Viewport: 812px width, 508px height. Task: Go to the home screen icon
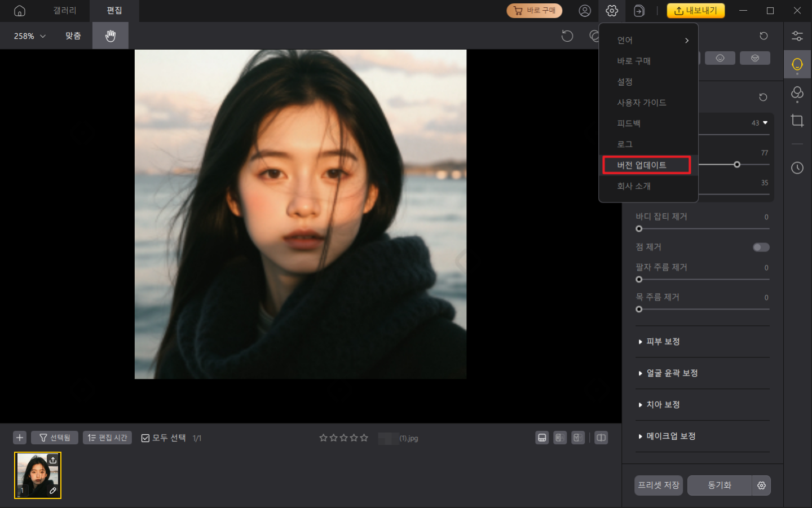tap(20, 11)
